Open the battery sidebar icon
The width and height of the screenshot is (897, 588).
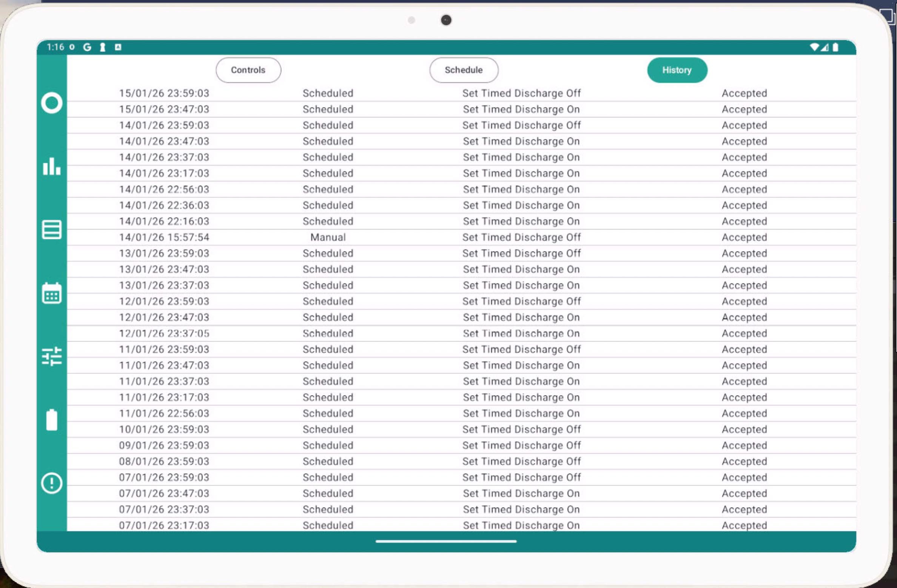tap(52, 420)
